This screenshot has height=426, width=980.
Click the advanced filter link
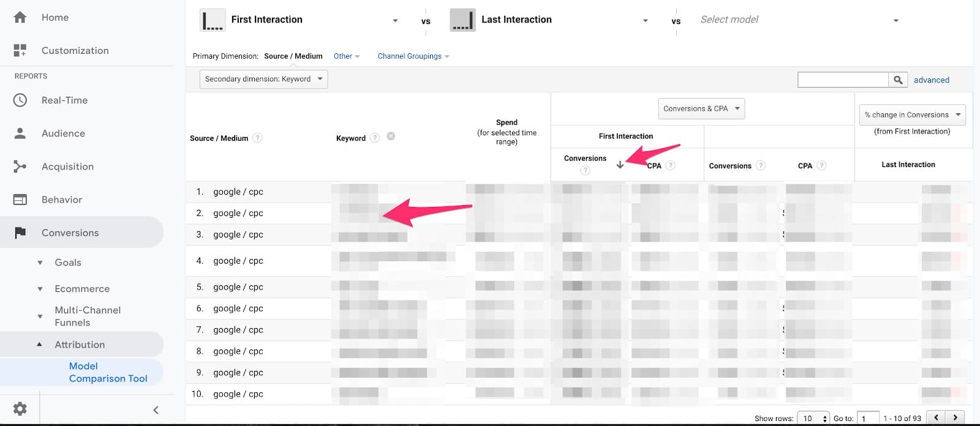[931, 80]
